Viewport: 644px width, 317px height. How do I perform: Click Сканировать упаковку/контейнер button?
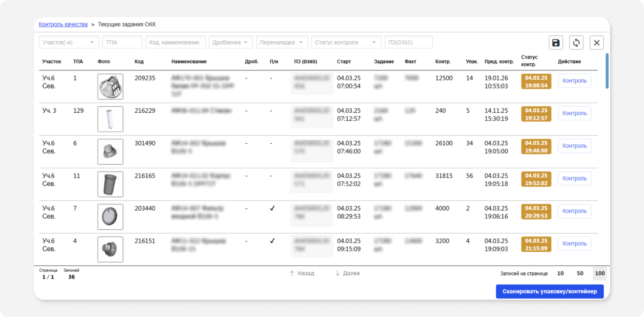(x=550, y=291)
